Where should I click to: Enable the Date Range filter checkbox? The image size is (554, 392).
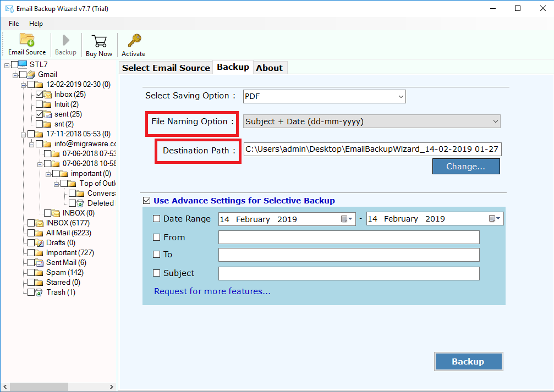[x=157, y=219]
